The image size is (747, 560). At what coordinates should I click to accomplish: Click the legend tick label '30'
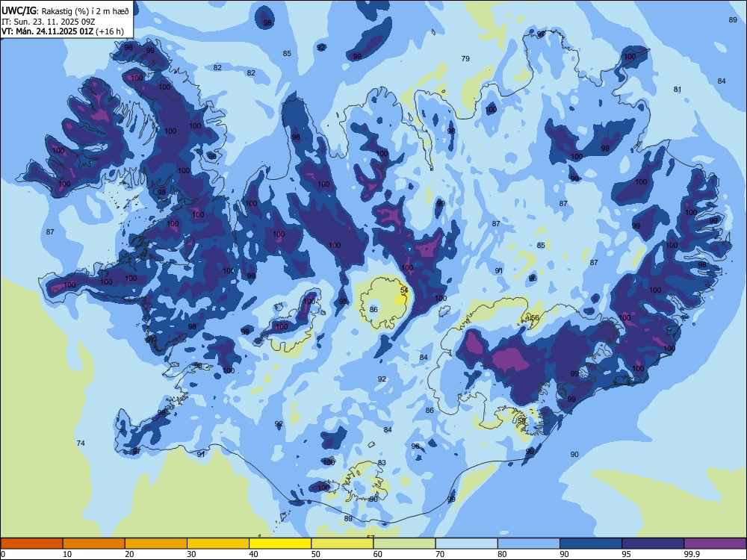[191, 554]
